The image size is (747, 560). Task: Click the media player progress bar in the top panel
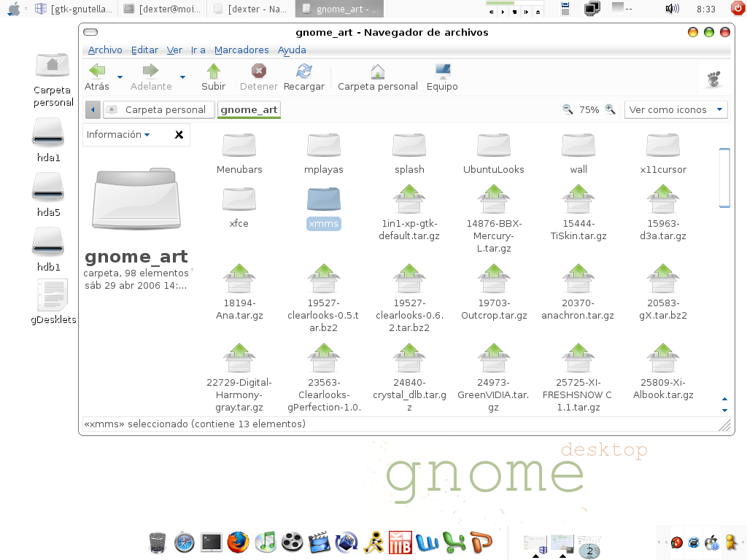pos(514,3)
